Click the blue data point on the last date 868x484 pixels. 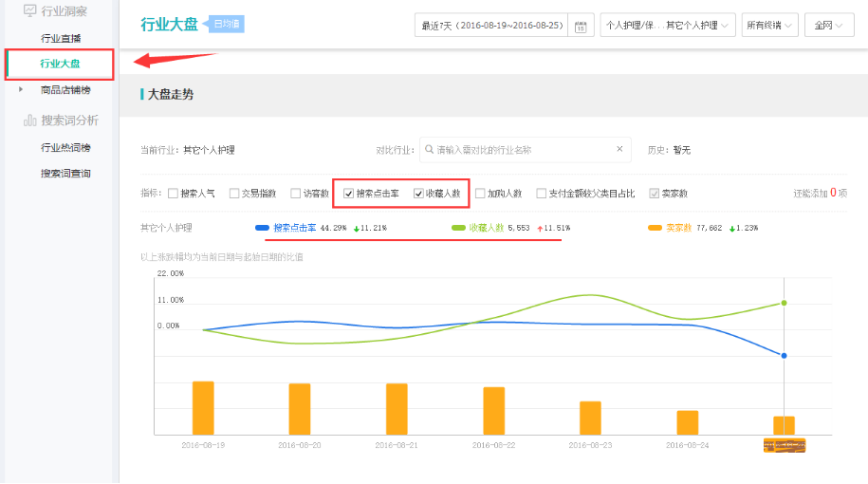pos(784,356)
